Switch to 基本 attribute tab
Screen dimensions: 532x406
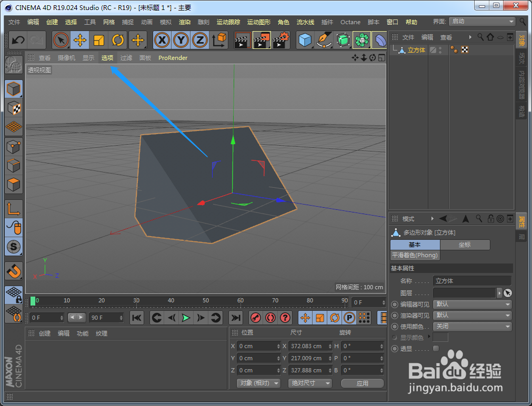[415, 245]
